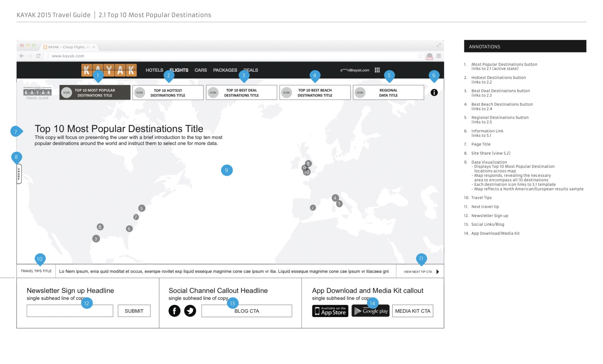Open the Hotels menu item
603x364 pixels.
[x=154, y=70]
